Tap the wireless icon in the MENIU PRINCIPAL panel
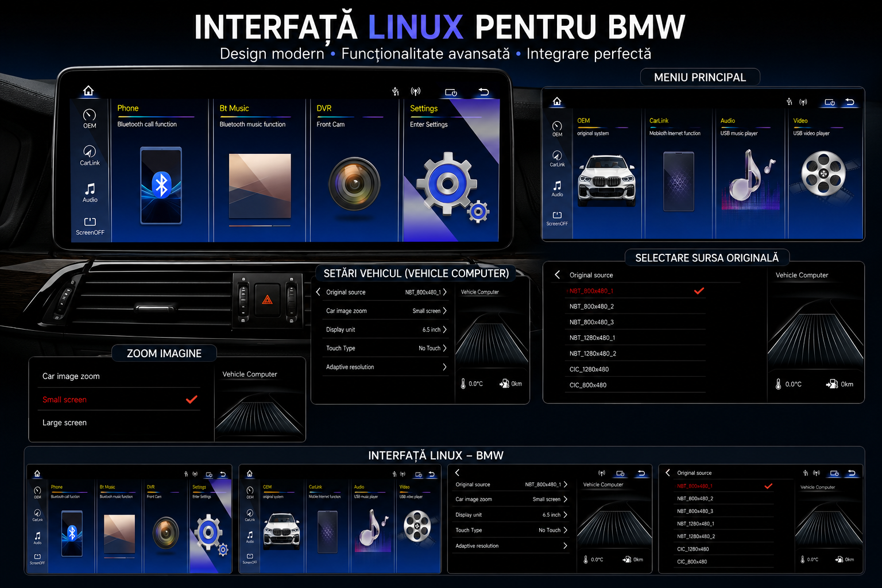 (803, 102)
